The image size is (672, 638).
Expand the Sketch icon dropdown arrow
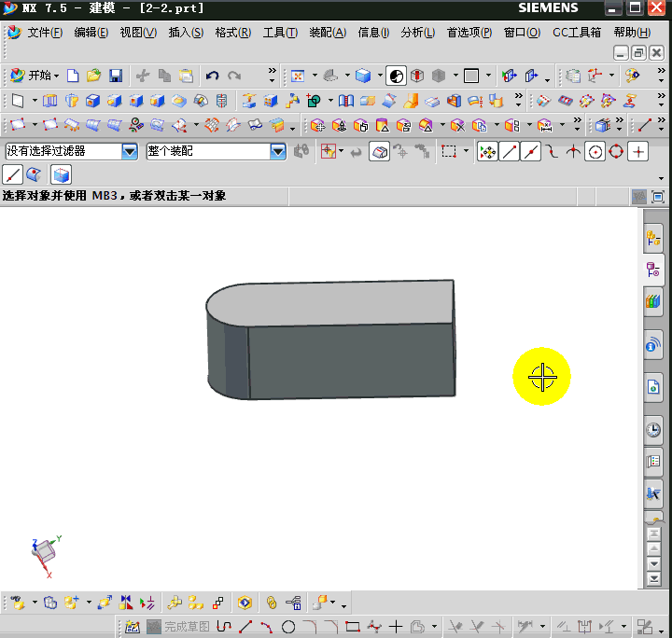point(35,101)
